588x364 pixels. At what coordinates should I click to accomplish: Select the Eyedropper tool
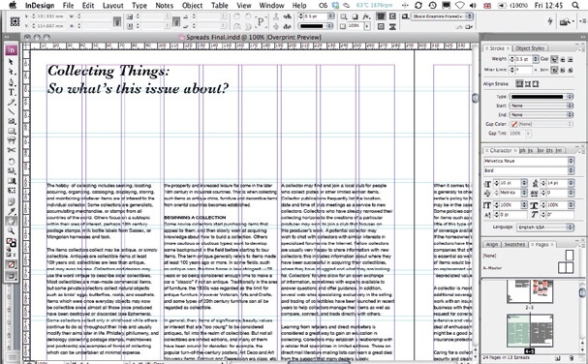tap(12, 211)
